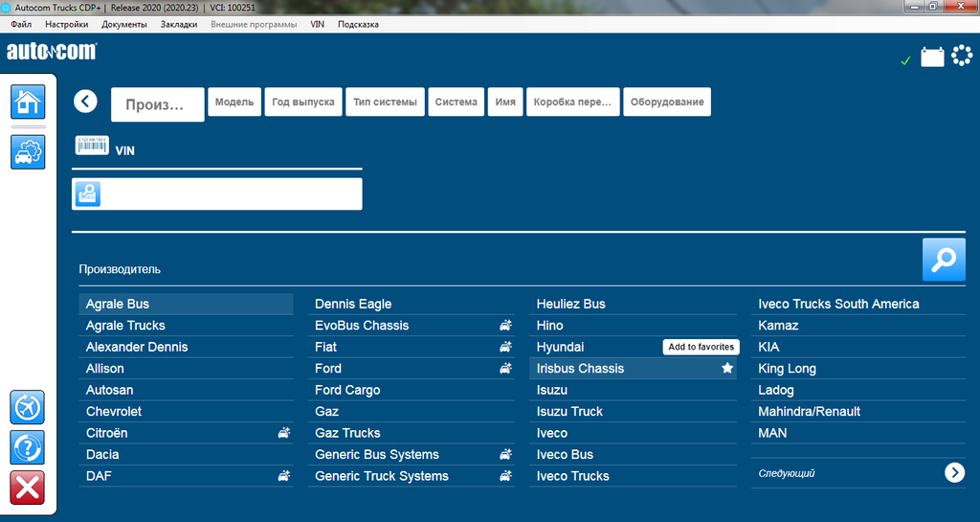Select manufacturer Gaz Trucks
980x522 pixels.
coord(412,433)
